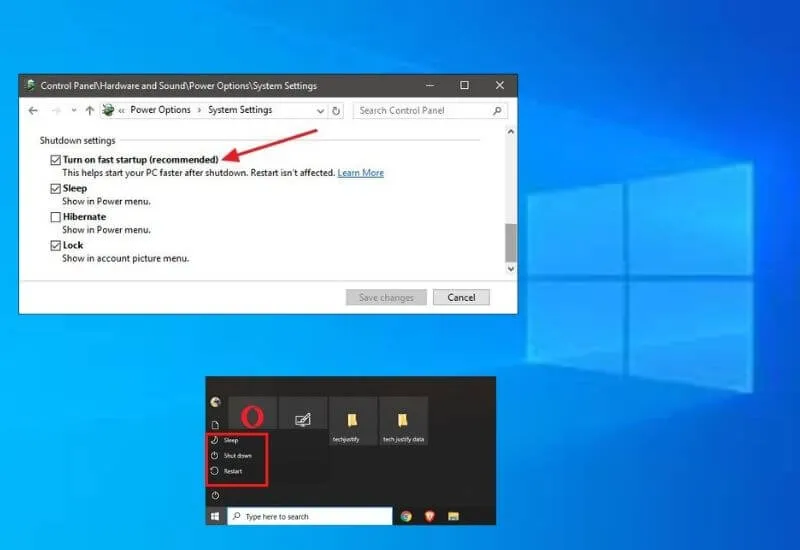Click the search magnifier icon in Control Panel
Screen dimensions: 800x550
[x=497, y=111]
